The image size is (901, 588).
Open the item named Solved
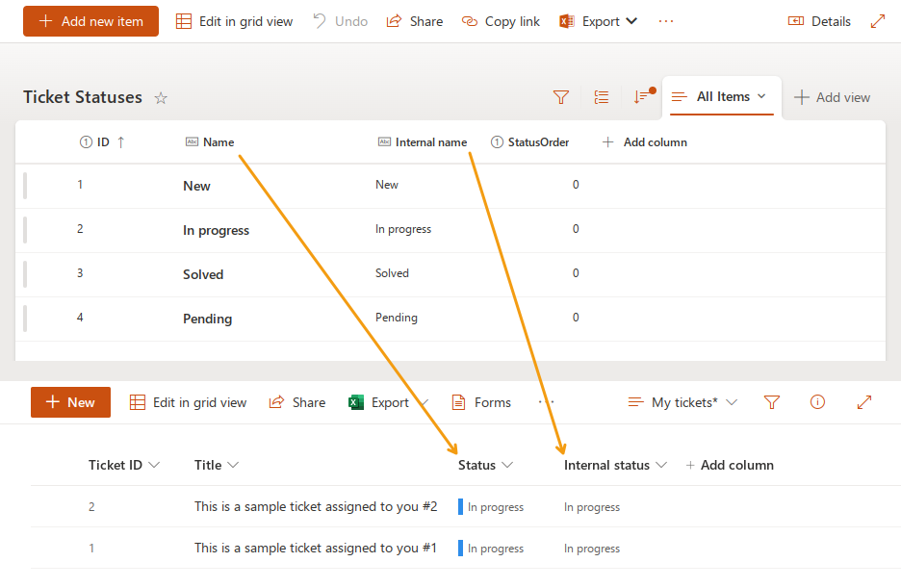pos(203,274)
